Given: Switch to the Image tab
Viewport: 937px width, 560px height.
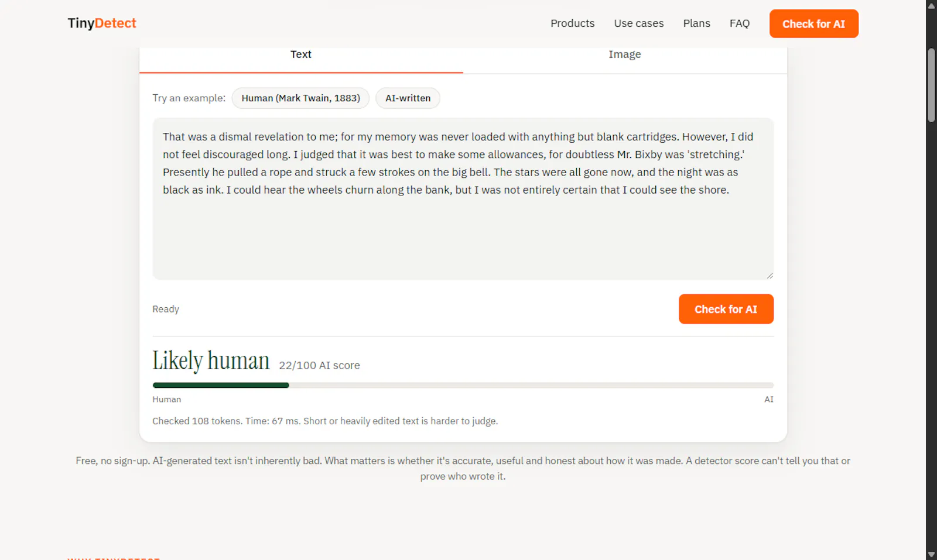Looking at the screenshot, I should [x=625, y=57].
